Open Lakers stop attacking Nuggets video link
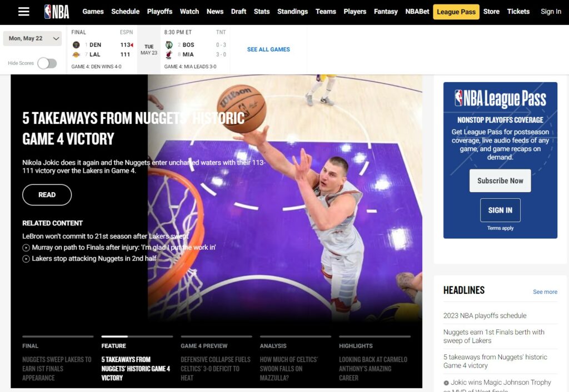This screenshot has width=569, height=392. pyautogui.click(x=94, y=259)
